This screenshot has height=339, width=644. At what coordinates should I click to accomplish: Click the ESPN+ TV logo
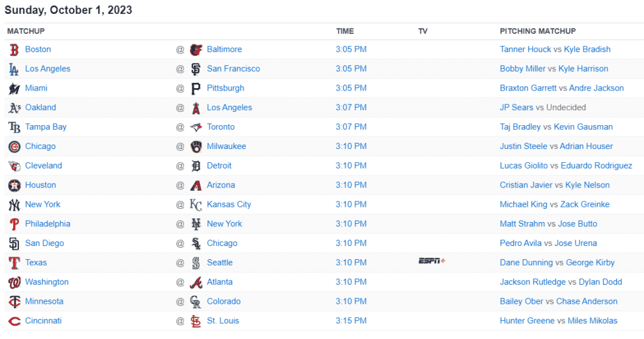(x=431, y=261)
